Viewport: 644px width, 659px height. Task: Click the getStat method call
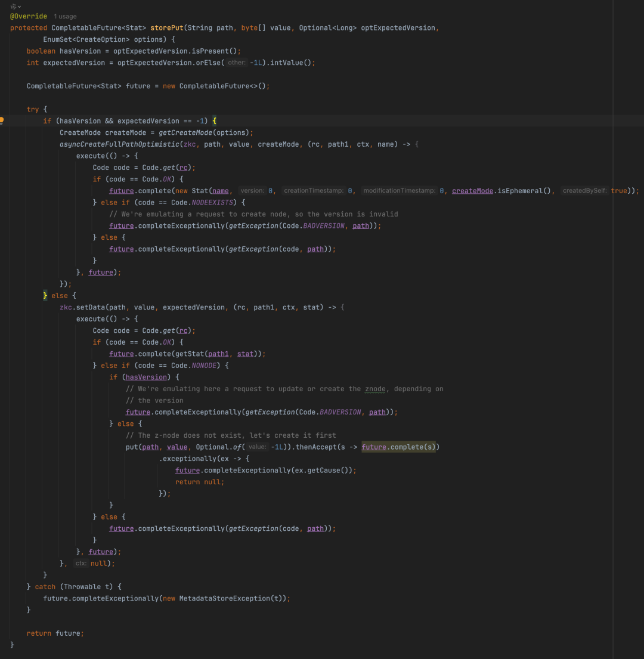190,354
